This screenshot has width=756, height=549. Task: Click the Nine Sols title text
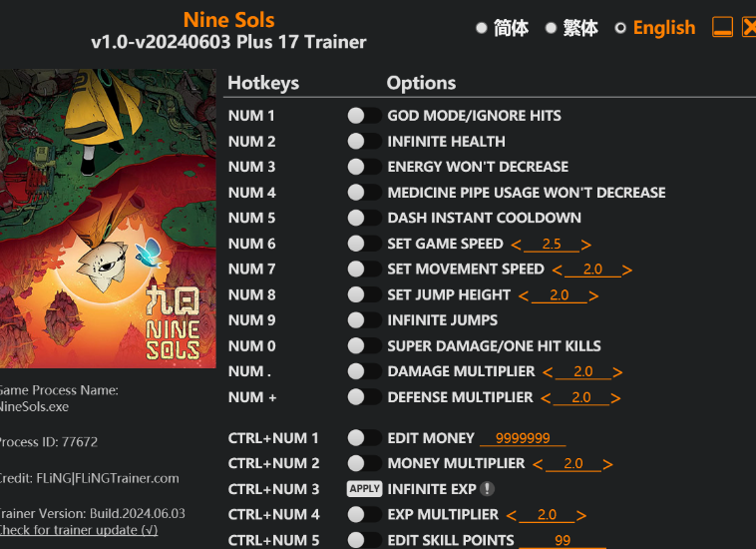click(x=229, y=20)
